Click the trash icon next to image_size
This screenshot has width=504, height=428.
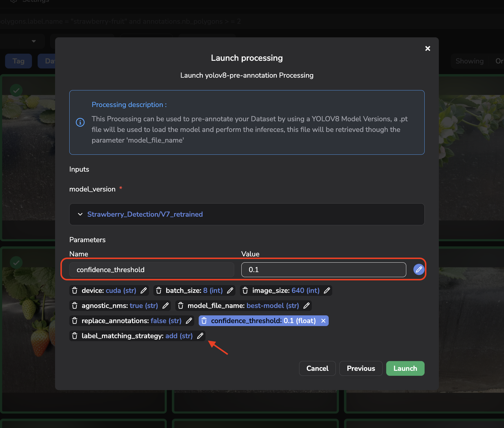point(245,290)
